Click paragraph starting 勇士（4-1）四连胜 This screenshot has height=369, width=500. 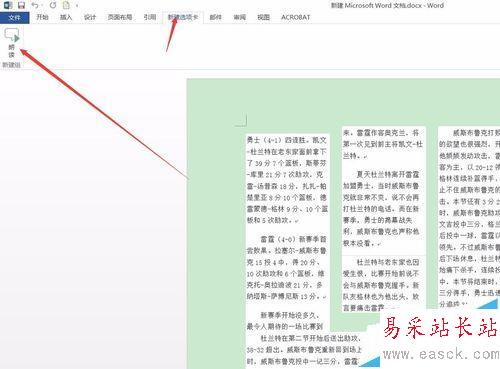point(287,180)
